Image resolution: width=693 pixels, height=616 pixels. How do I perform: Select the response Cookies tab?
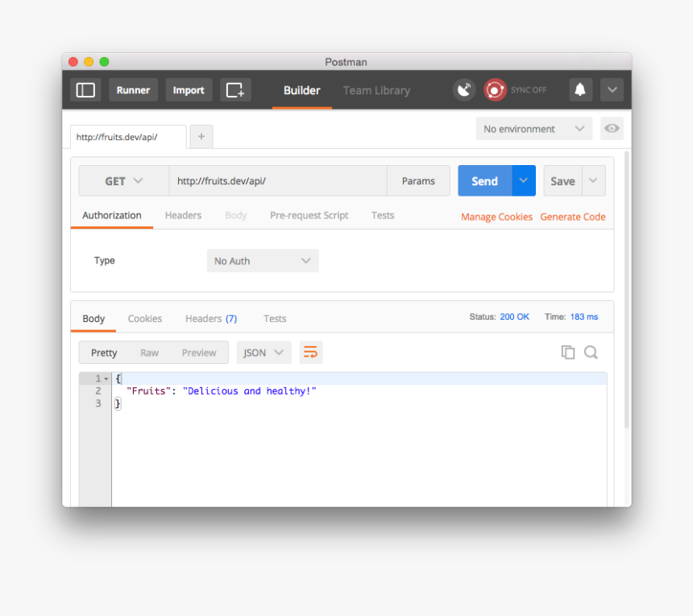tap(144, 319)
